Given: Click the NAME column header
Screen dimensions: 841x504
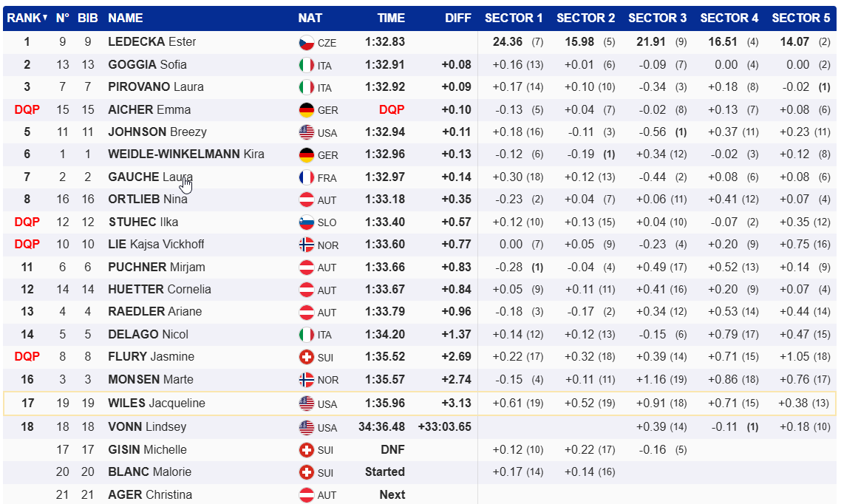Looking at the screenshot, I should click(x=126, y=18).
